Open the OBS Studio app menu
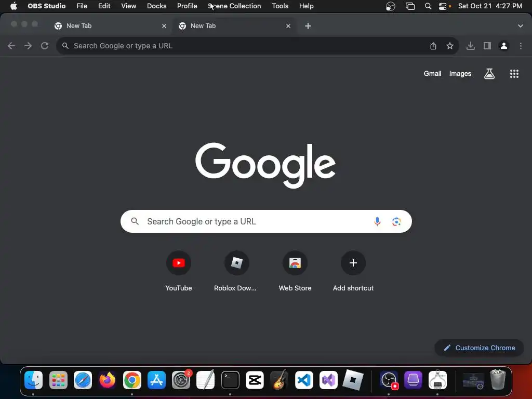Screen dimensions: 532x399 pyautogui.click(x=46, y=6)
